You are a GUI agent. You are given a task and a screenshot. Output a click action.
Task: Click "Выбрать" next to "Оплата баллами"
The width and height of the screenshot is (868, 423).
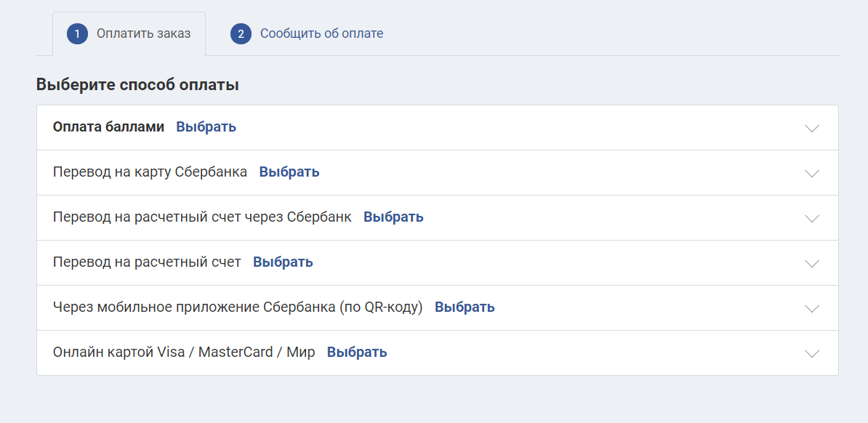tap(206, 126)
